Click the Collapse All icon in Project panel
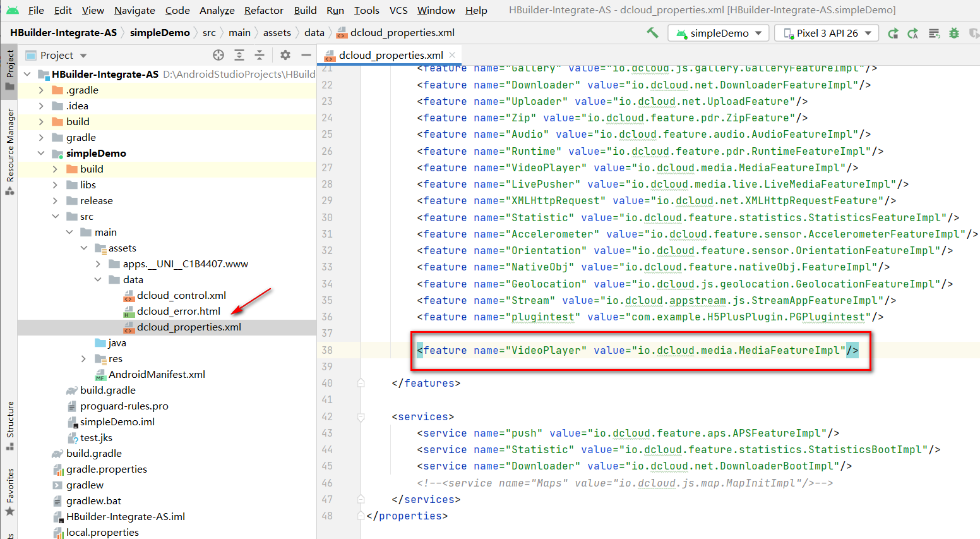This screenshot has width=980, height=539. pos(260,55)
